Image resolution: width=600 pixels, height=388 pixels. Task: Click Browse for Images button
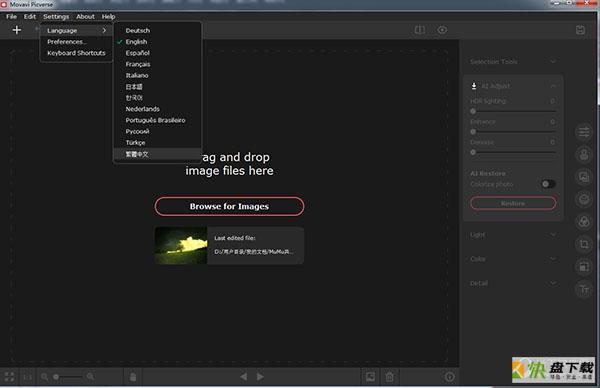click(229, 206)
